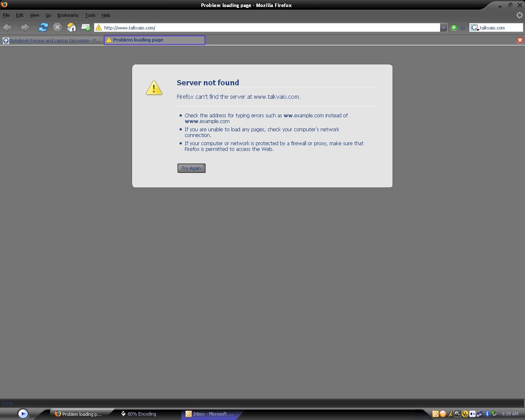Open the Bookmarks menu

68,15
